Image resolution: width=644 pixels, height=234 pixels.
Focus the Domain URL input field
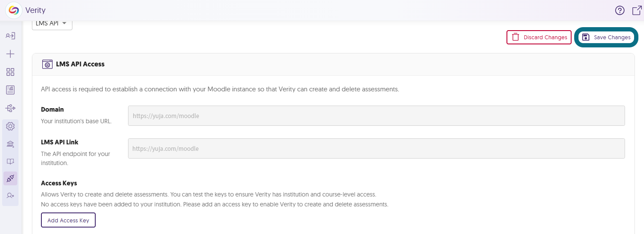[376, 115]
